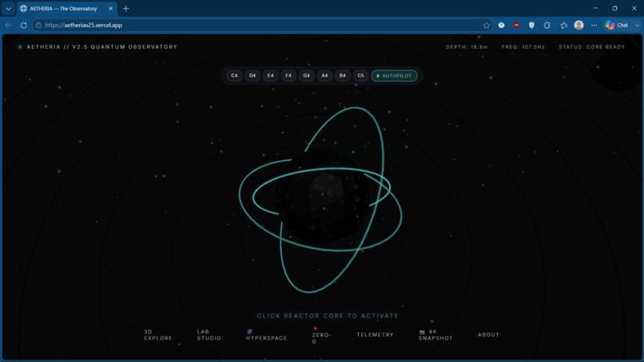Open the first round extension icon
The width and height of the screenshot is (644, 362).
pyautogui.click(x=502, y=25)
